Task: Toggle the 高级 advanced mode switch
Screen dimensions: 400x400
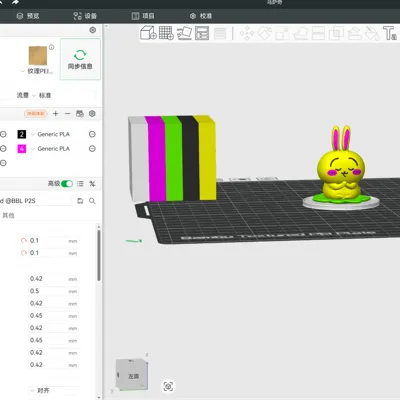Action: 67,184
